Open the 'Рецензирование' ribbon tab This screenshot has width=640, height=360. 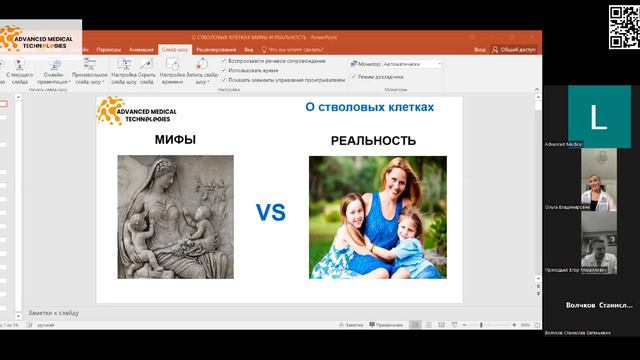coord(216,50)
